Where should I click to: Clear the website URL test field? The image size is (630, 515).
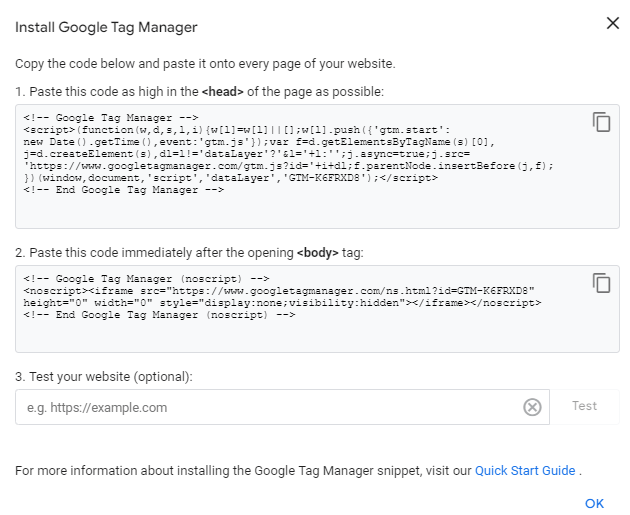(533, 406)
